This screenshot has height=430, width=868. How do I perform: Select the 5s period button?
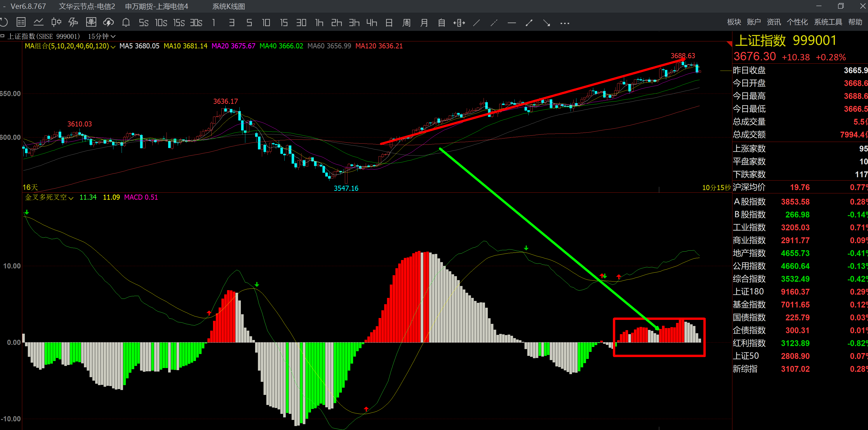click(144, 23)
